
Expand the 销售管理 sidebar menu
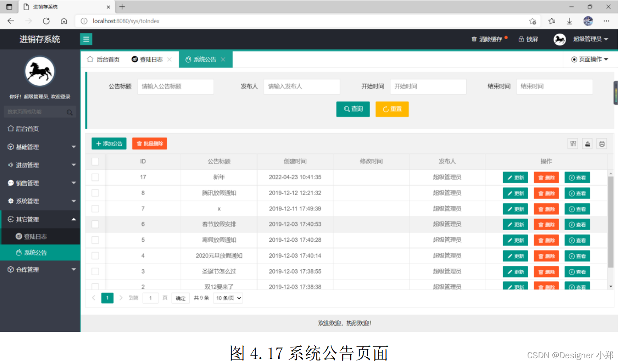[x=40, y=183]
